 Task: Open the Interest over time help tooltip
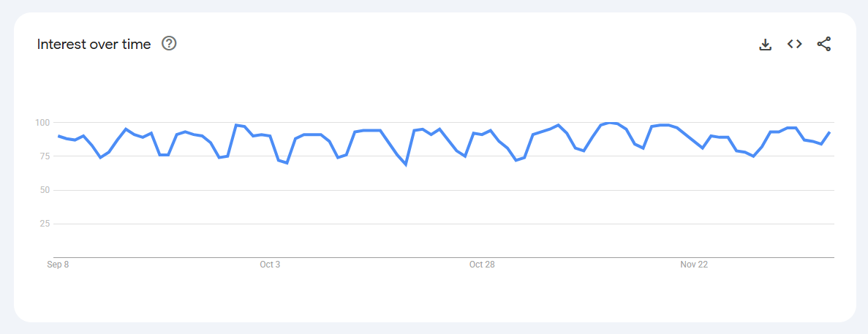coord(169,44)
